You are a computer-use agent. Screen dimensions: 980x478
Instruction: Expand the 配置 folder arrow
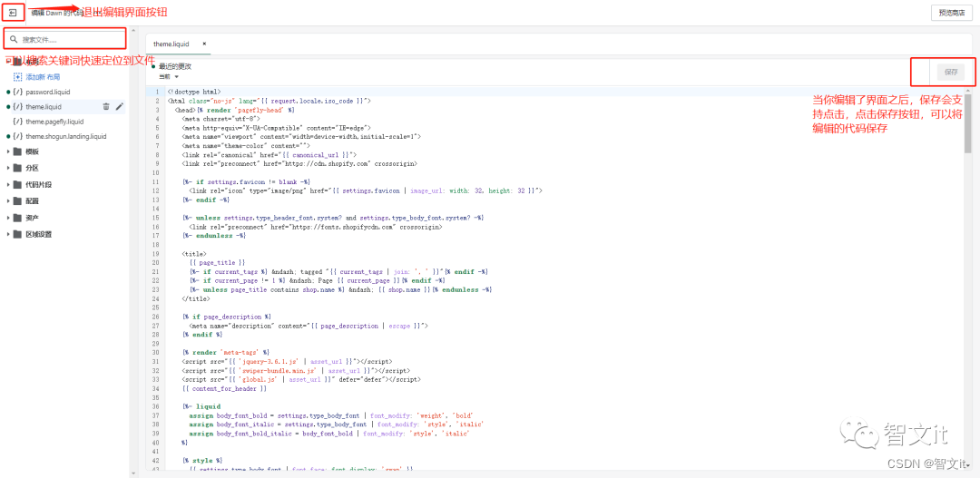8,201
